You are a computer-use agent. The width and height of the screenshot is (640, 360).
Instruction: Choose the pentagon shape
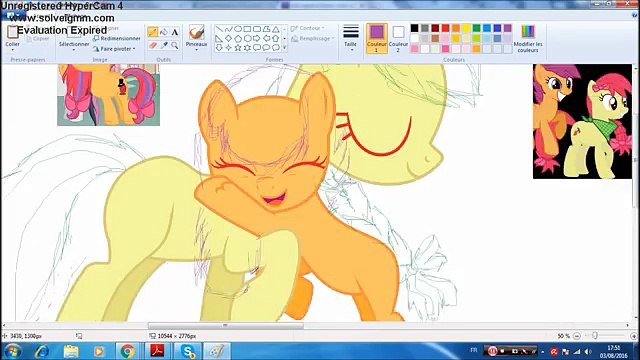[x=238, y=38]
